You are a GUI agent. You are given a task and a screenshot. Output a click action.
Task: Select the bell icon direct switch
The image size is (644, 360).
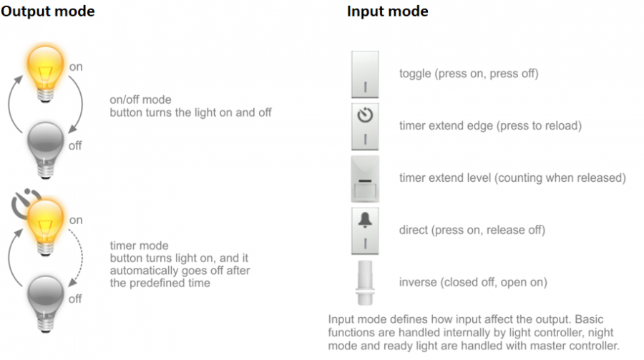[x=366, y=230]
